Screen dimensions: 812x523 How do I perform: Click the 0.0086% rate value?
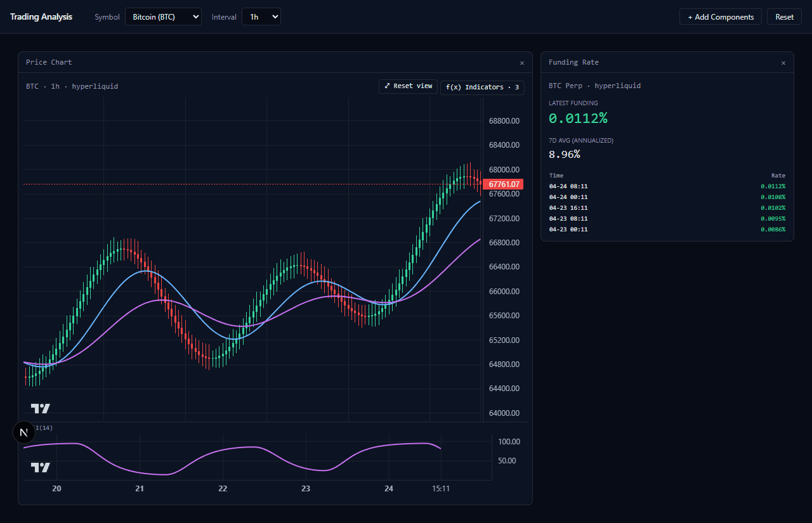click(x=773, y=229)
